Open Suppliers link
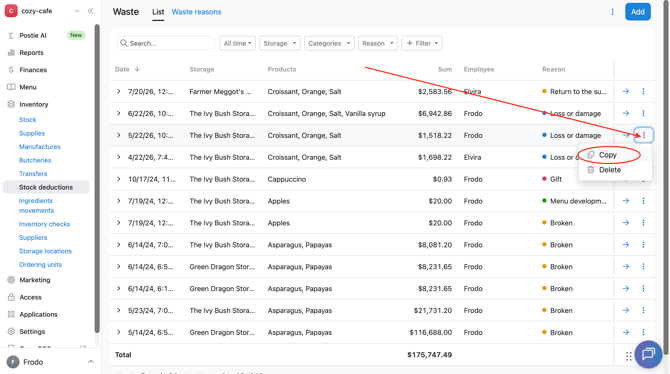670x374 pixels. 33,238
